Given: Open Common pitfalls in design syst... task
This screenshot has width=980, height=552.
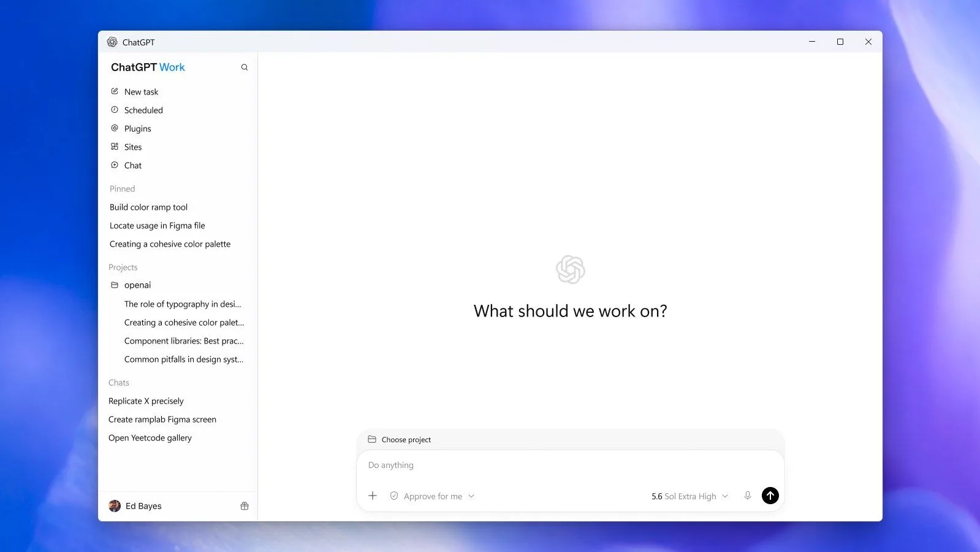Looking at the screenshot, I should coord(184,359).
